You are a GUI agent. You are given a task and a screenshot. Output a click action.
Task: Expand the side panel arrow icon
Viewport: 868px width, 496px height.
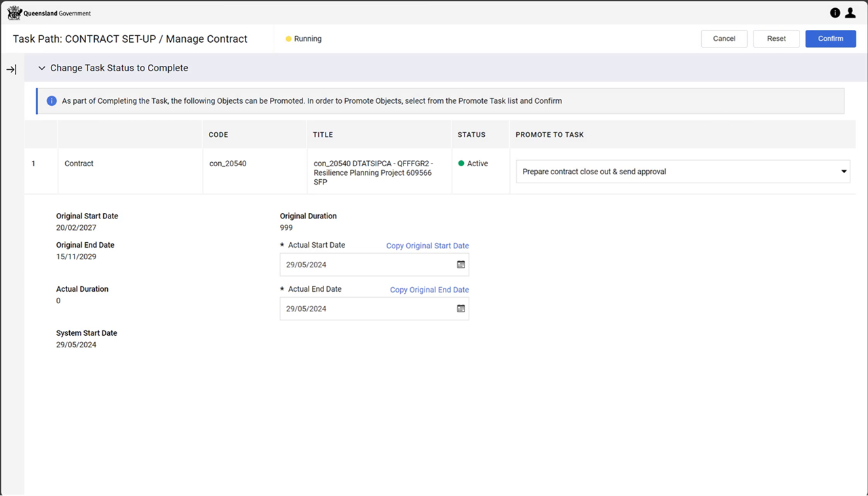(12, 69)
